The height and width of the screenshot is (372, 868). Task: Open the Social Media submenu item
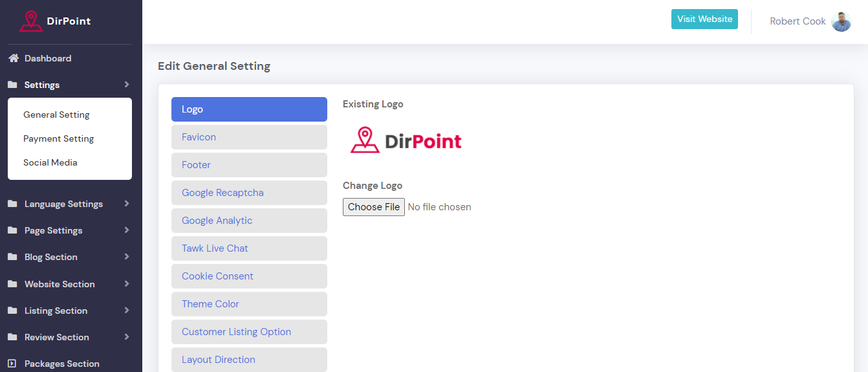pos(50,162)
